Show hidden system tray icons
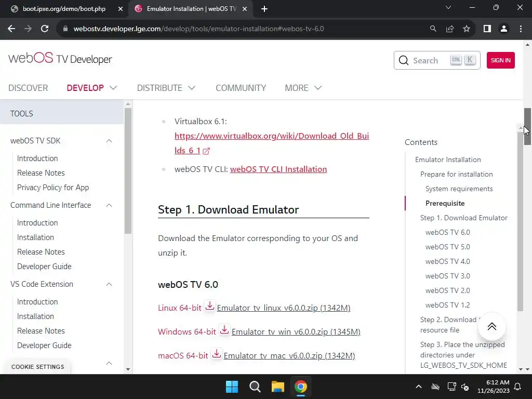The height and width of the screenshot is (399, 532). pos(419,387)
